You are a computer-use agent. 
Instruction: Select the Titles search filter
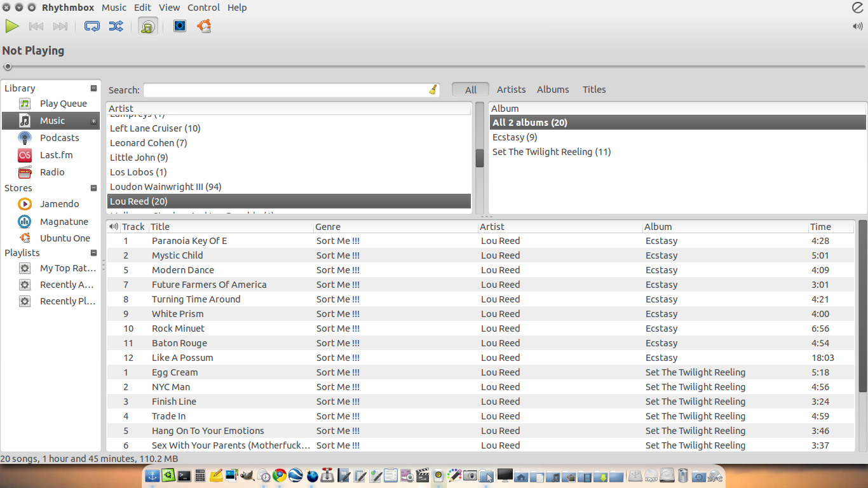click(x=594, y=90)
